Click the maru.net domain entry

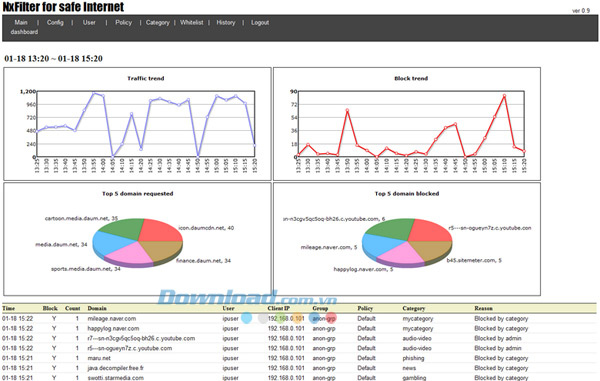[x=99, y=358]
